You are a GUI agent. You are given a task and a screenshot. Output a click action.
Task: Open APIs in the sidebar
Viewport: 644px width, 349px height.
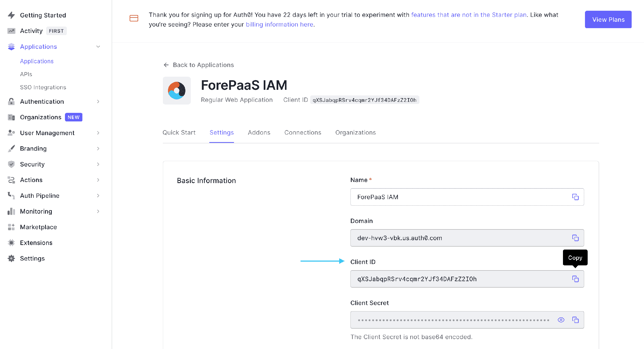click(x=26, y=74)
